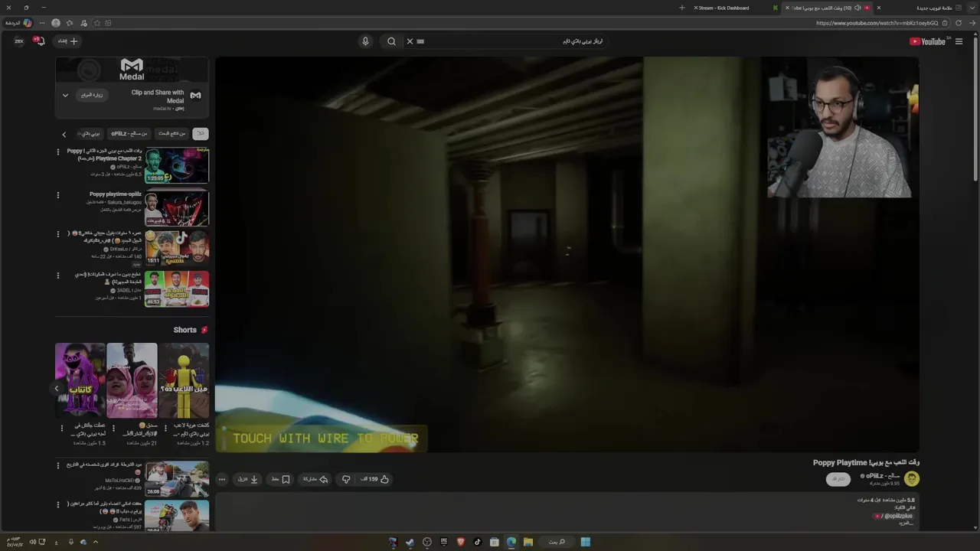Open options for Poppy playtime-opiilz playlist
Viewport: 980px width, 551px height.
pos(57,195)
